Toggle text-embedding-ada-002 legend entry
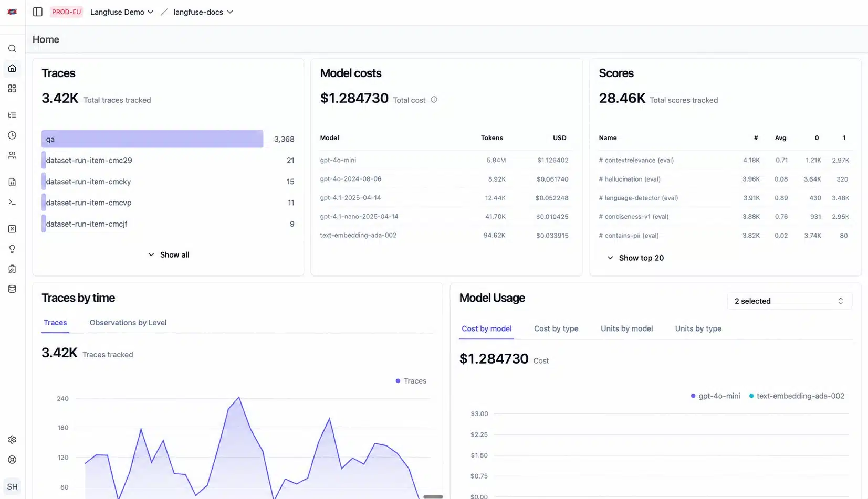868x499 pixels. click(x=797, y=396)
